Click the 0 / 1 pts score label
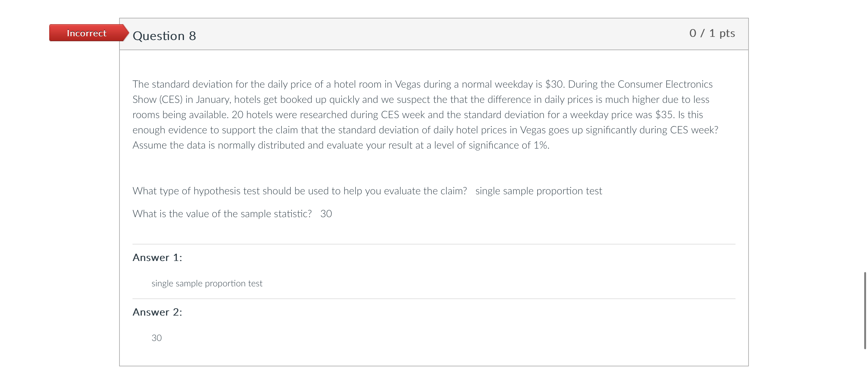This screenshot has width=868, height=387. pyautogui.click(x=712, y=33)
